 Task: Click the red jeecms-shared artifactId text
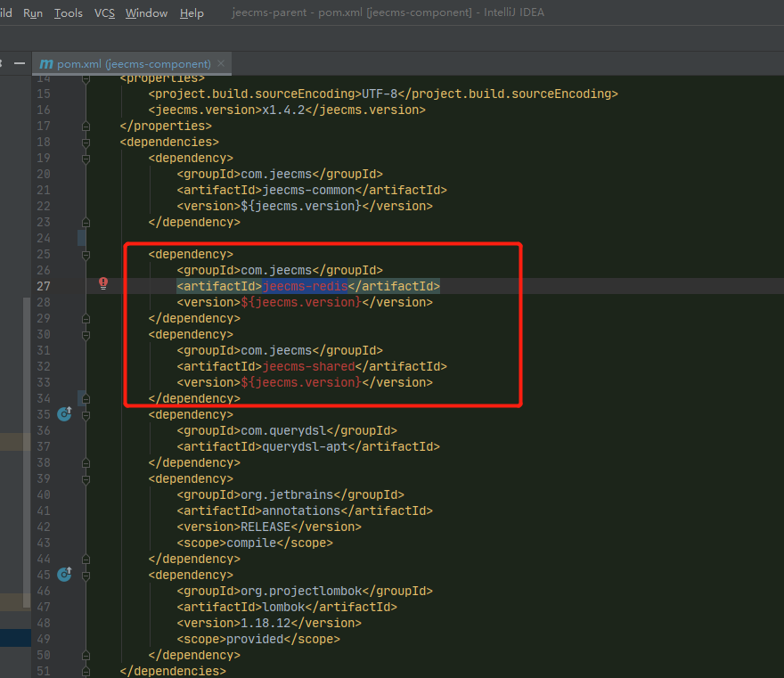[308, 366]
